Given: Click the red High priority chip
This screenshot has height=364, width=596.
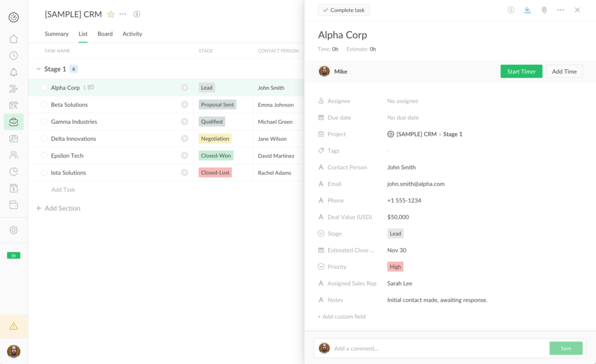Looking at the screenshot, I should pyautogui.click(x=395, y=266).
